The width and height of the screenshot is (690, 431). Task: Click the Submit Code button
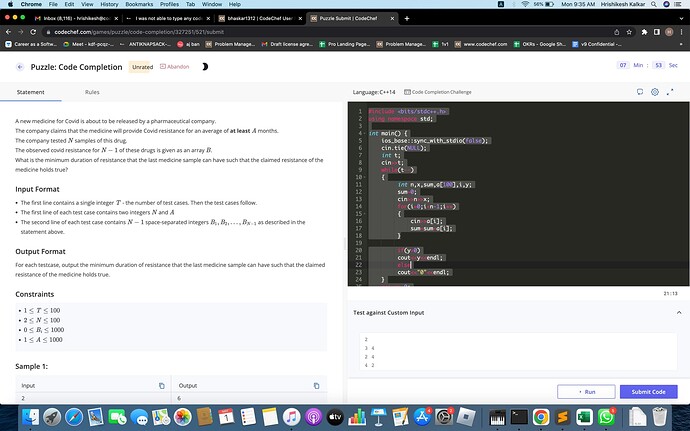(x=649, y=392)
